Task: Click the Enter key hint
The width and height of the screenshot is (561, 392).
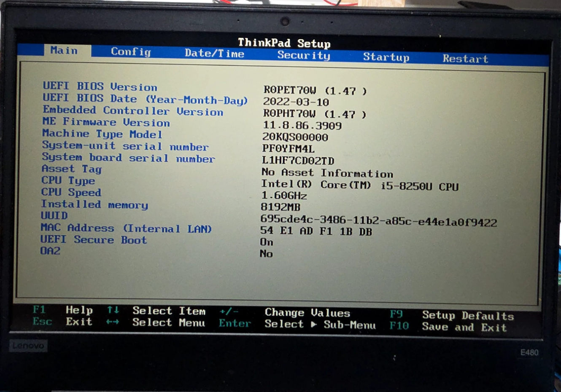Action: coord(235,323)
